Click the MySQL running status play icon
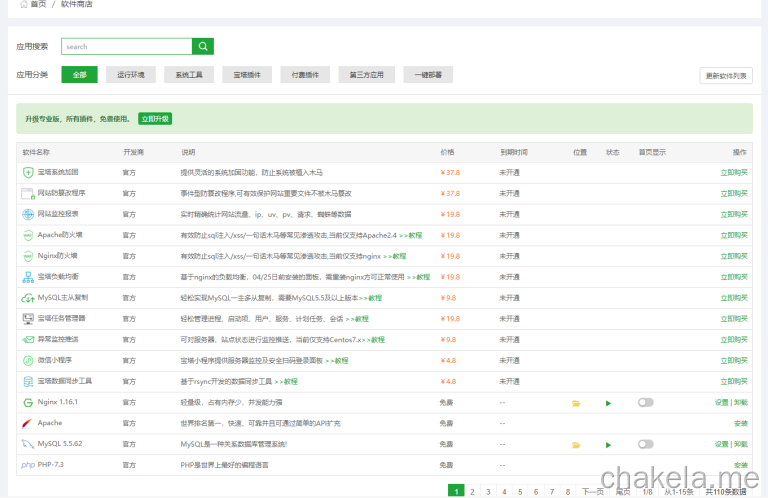 tap(608, 445)
